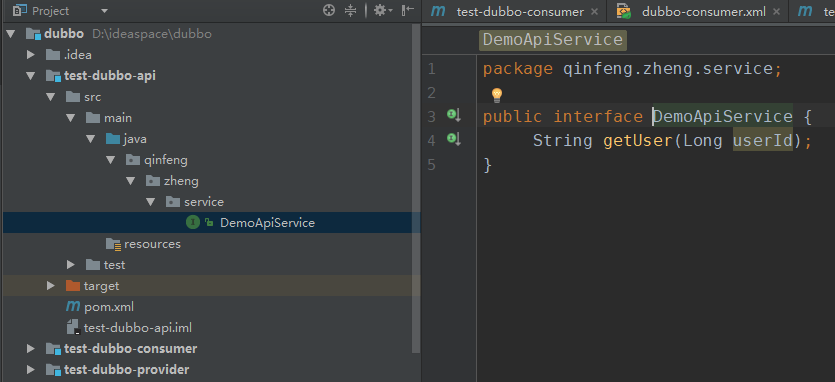This screenshot has height=382, width=835.
Task: Click 'qinfeng.zheng.service' in package statement
Action: [668, 69]
